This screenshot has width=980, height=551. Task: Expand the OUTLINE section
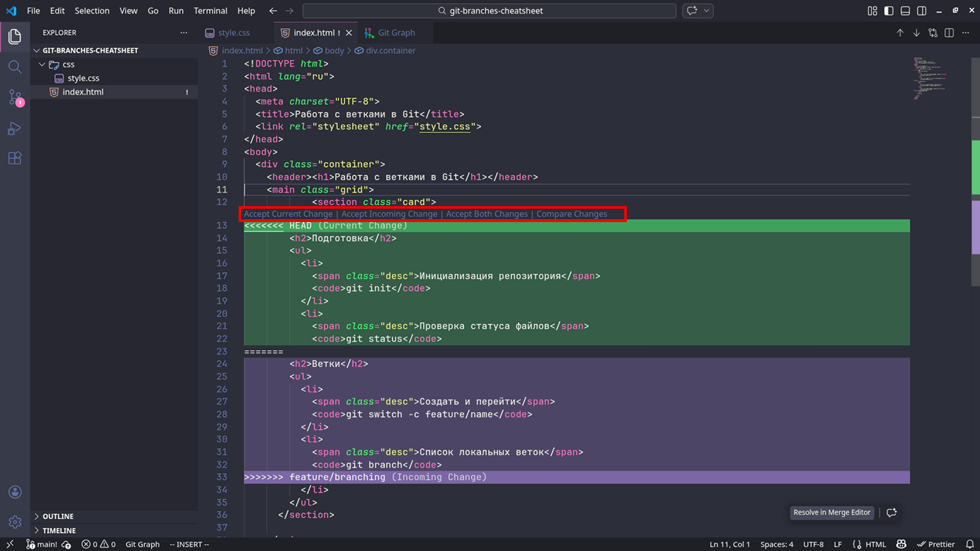pyautogui.click(x=58, y=516)
